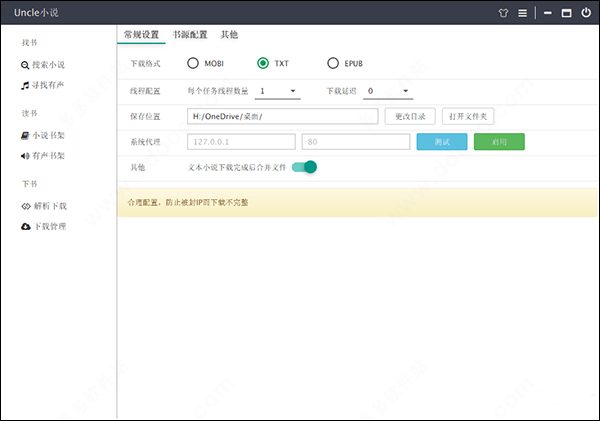
Task: Select MOBI download format
Action: tap(192, 63)
